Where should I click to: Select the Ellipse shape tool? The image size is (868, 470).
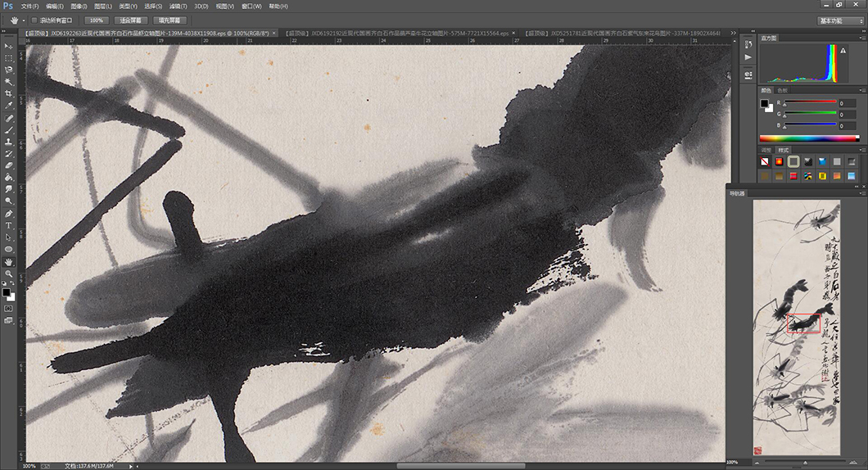click(8, 250)
